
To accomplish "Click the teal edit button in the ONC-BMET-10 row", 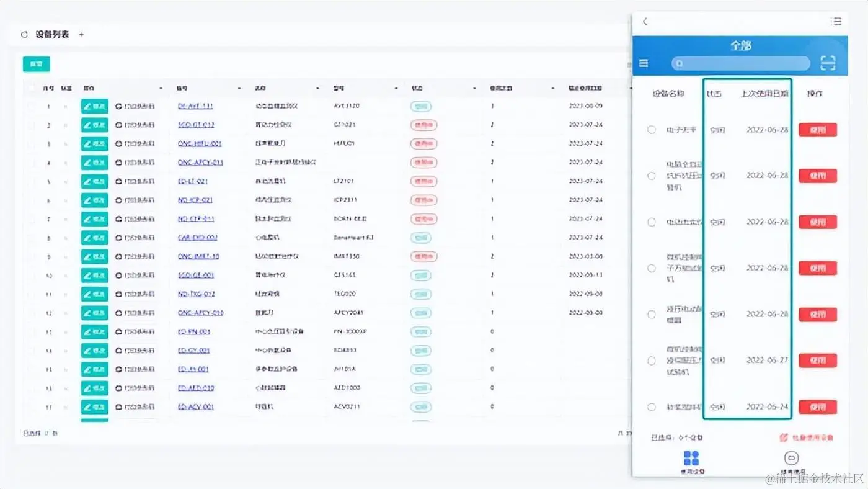I will tap(94, 256).
